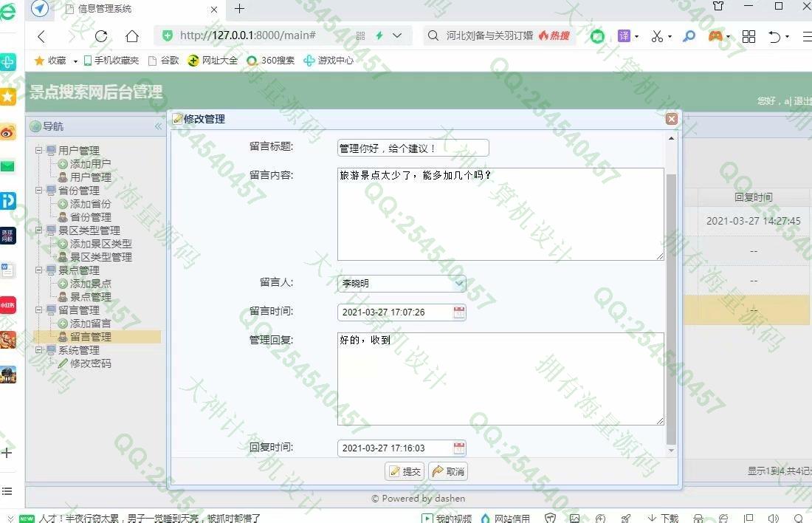Select 添加景点 in navigation tree
This screenshot has height=523, width=812.
click(90, 284)
